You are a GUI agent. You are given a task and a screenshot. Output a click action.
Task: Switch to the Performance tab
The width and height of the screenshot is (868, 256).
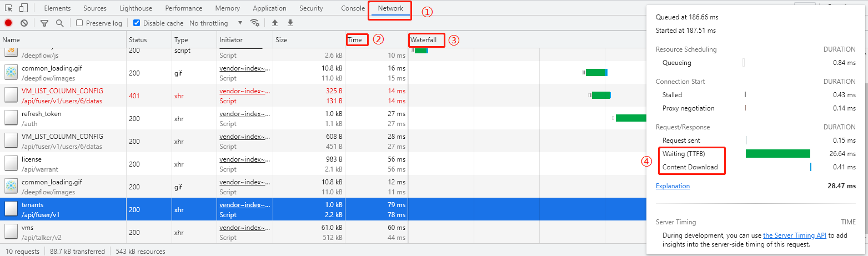click(x=183, y=8)
